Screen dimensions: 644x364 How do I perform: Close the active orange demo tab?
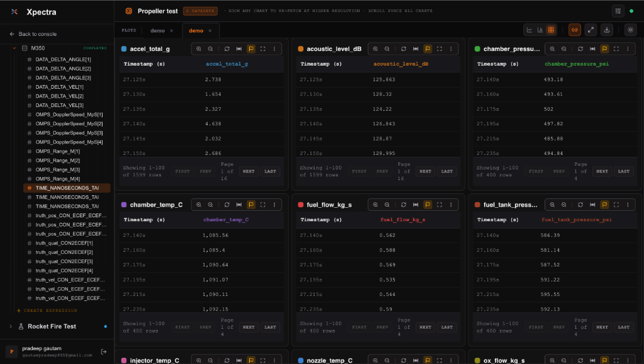(210, 31)
